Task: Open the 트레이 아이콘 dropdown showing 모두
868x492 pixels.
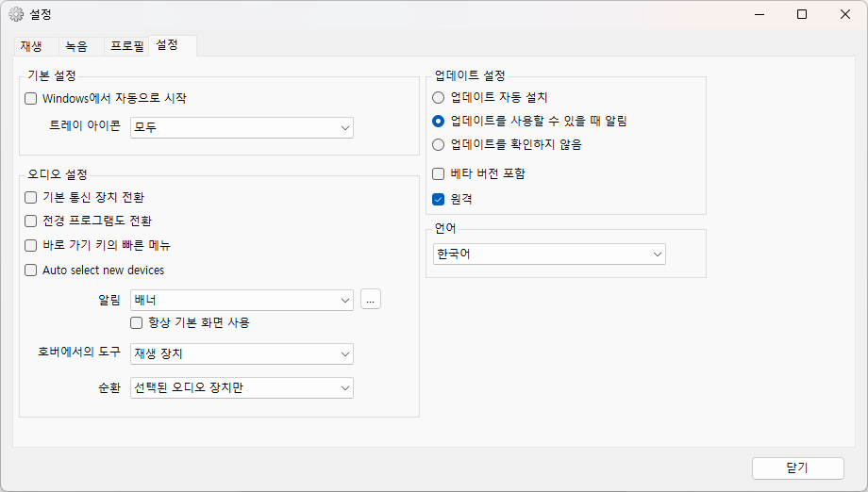Action: (x=242, y=127)
